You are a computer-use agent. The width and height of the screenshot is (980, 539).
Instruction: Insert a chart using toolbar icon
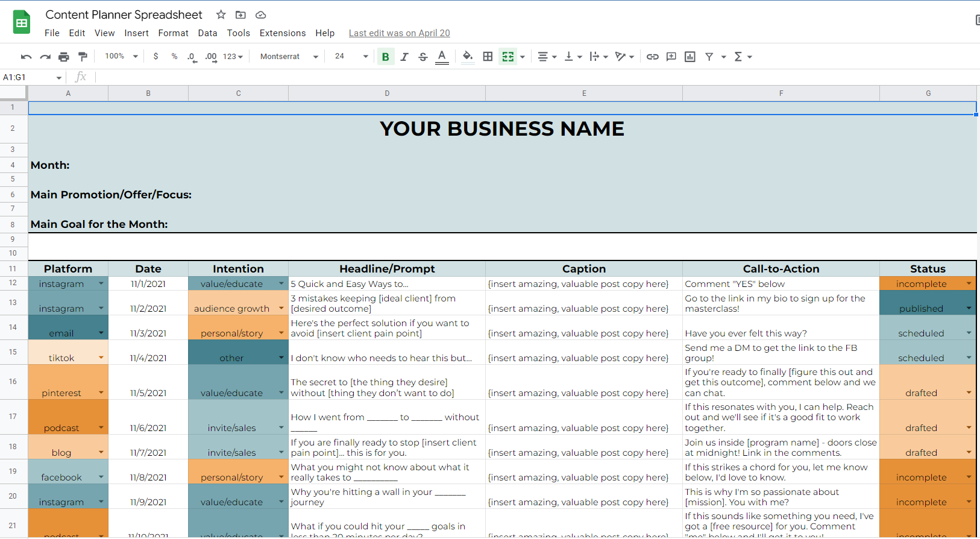coord(690,57)
